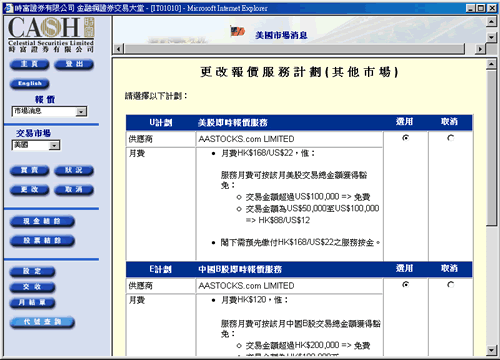This screenshot has height=360, width=500.
Task: Click banner horizontal scrollbar right arrow
Action: (x=480, y=49)
